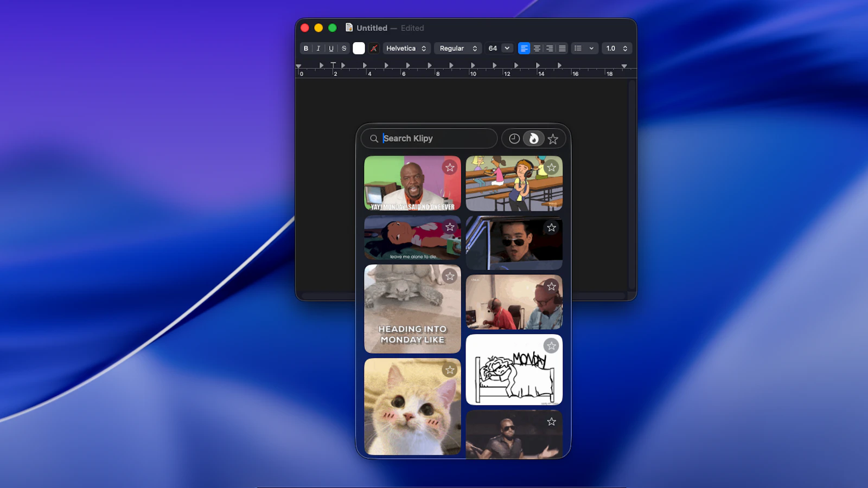Viewport: 868px width, 488px height.
Task: Insert the 'leave me alone to die' GIF
Action: [412, 237]
